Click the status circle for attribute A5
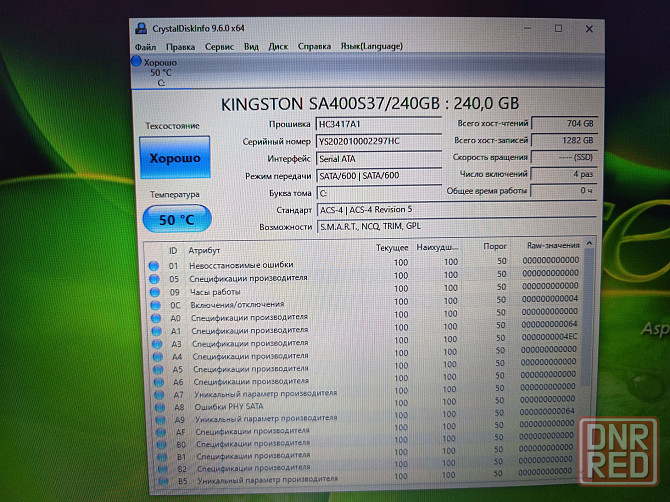The image size is (670, 502). pyautogui.click(x=158, y=369)
